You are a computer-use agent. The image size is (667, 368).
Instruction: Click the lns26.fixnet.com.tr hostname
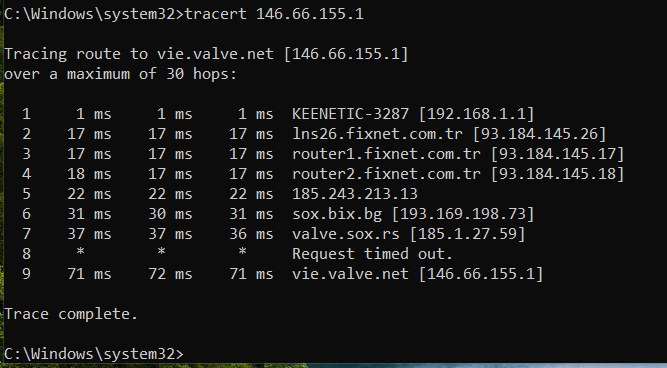coord(377,134)
